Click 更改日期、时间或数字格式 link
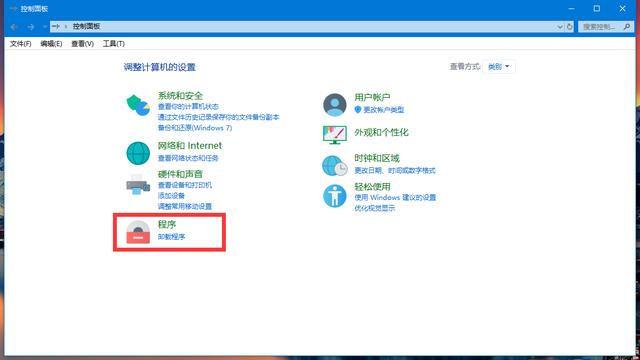640x360 pixels. coord(395,170)
